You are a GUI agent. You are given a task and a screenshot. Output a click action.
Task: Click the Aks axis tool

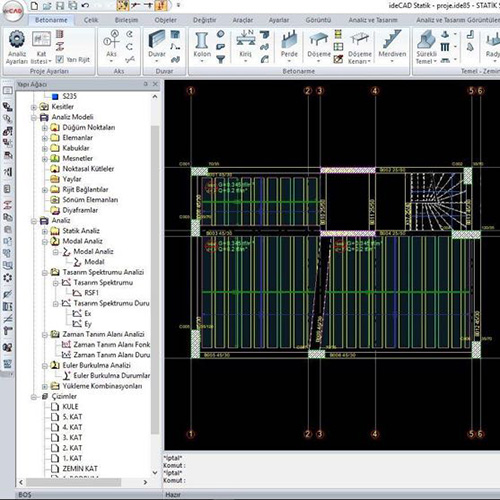111,46
